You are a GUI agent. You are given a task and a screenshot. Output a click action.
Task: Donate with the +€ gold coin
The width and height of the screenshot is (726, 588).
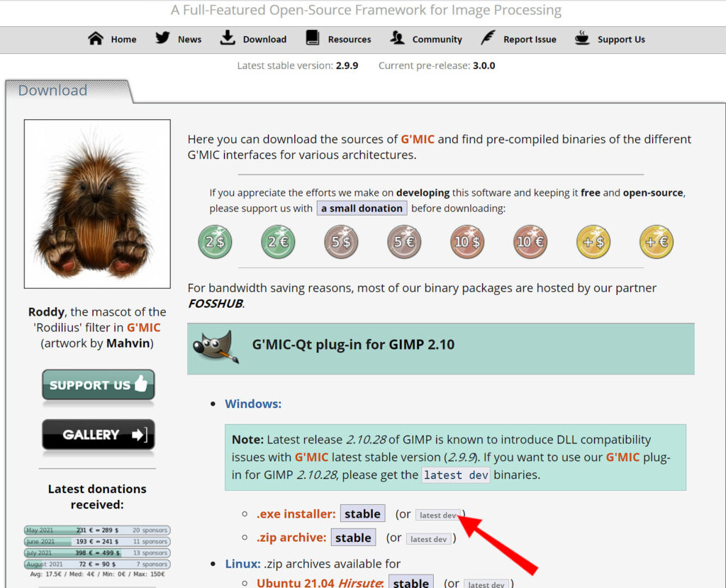coord(656,242)
